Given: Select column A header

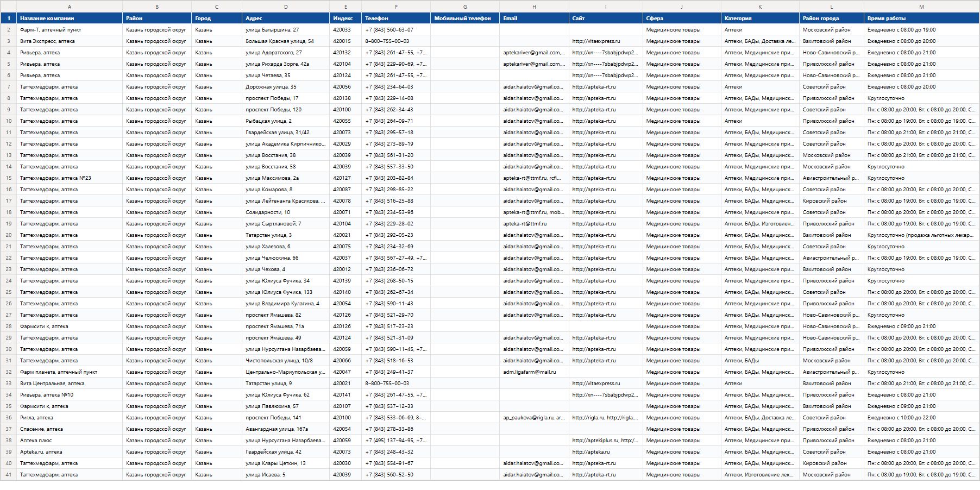Looking at the screenshot, I should point(70,7).
